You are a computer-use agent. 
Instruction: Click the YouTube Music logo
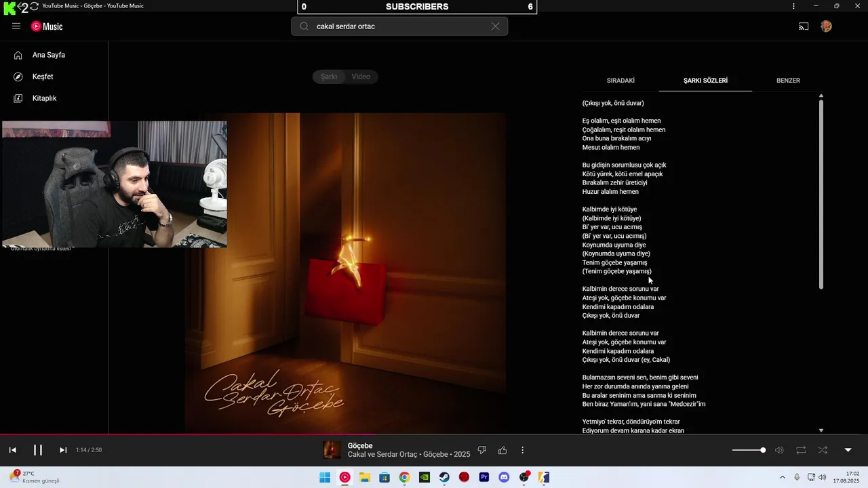pyautogui.click(x=47, y=26)
